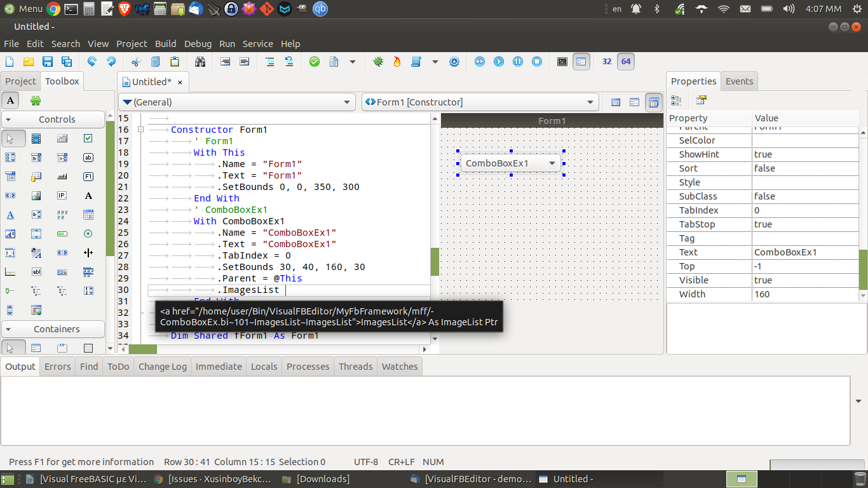Switch compilation to 64-bit mode

[x=625, y=62]
